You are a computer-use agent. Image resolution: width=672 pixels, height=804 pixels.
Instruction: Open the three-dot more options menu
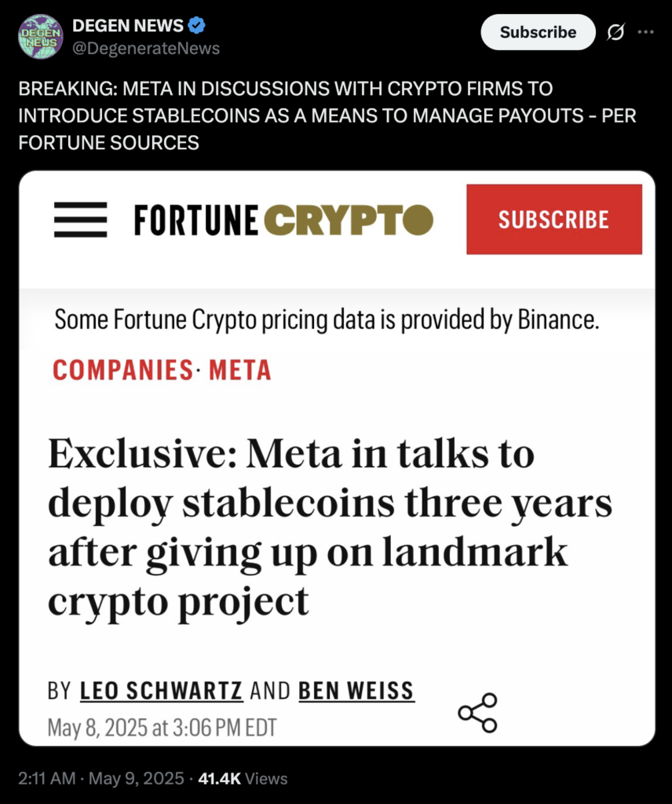coord(645,32)
